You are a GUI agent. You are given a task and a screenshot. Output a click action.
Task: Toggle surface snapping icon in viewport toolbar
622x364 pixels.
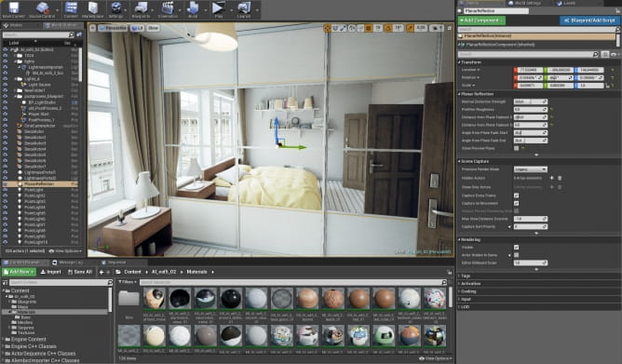point(360,28)
